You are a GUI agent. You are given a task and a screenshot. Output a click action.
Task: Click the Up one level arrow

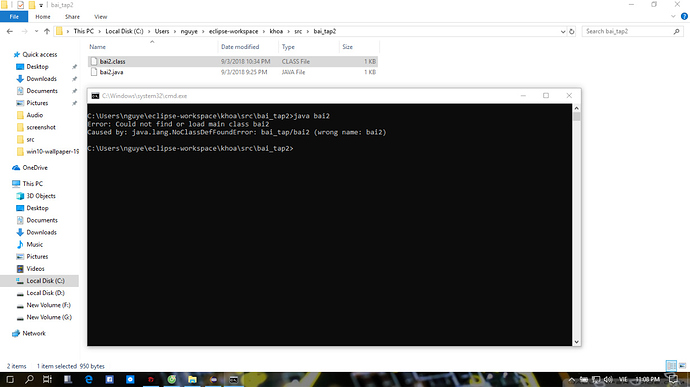pos(47,31)
